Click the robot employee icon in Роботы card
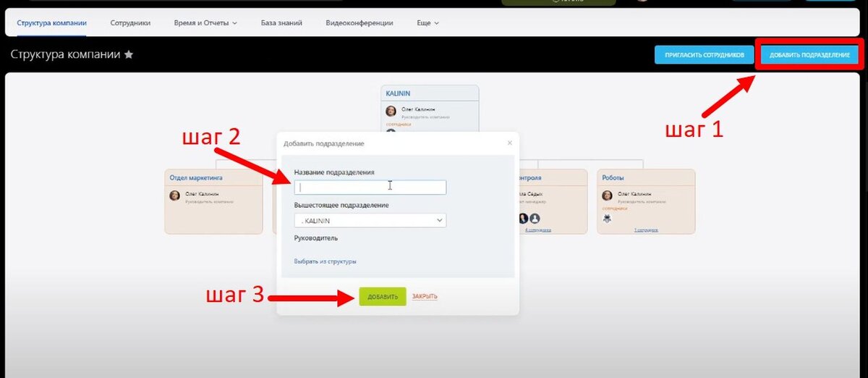This screenshot has width=868, height=378. pos(607,218)
